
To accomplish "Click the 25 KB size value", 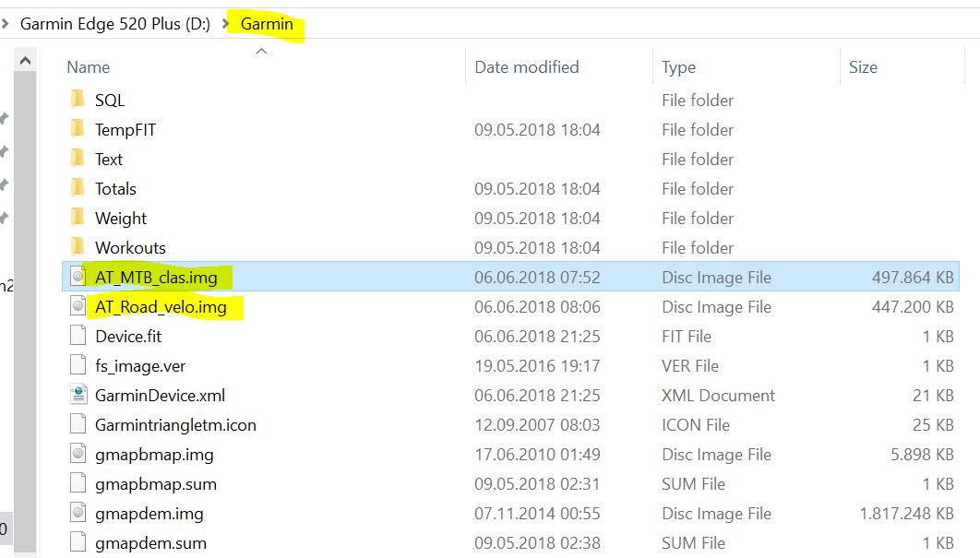I will pos(933,425).
